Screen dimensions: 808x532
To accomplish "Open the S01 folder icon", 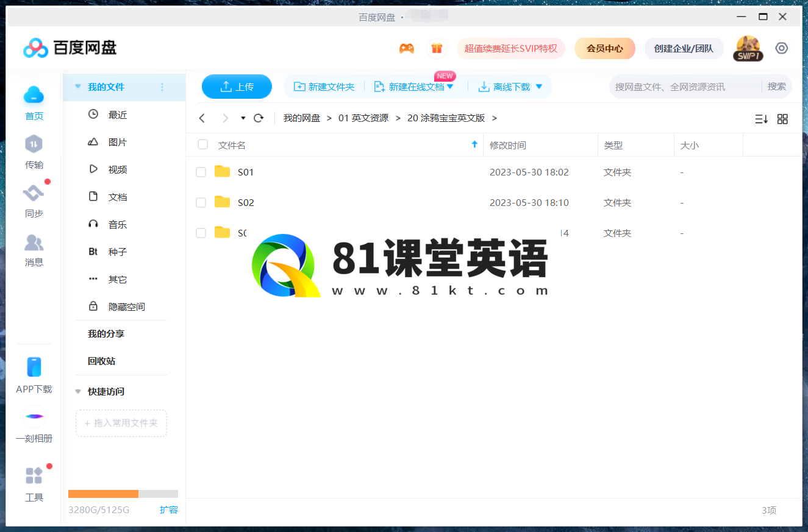I will tap(223, 172).
